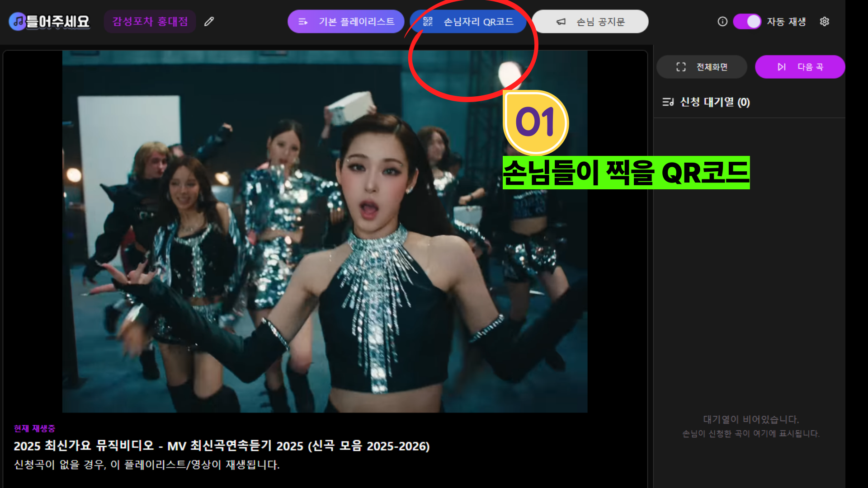Image resolution: width=868 pixels, height=488 pixels.
Task: Select the 감성포차 홍대점 venue badge
Action: click(150, 21)
